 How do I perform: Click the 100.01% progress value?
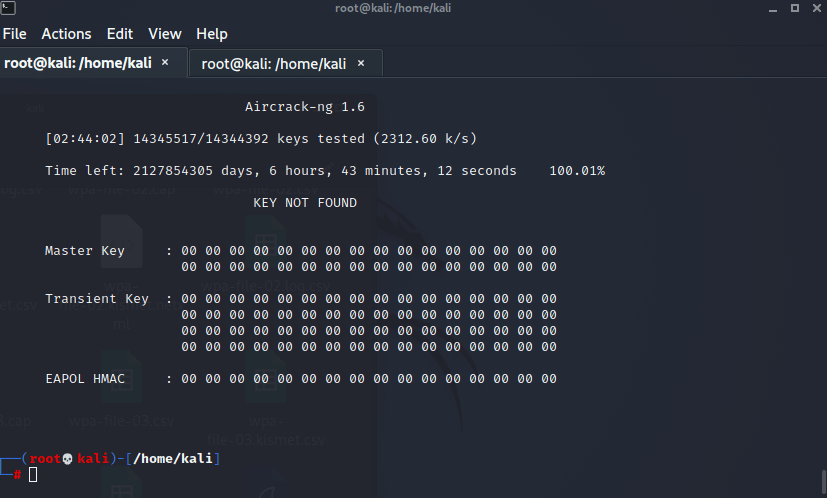(577, 171)
